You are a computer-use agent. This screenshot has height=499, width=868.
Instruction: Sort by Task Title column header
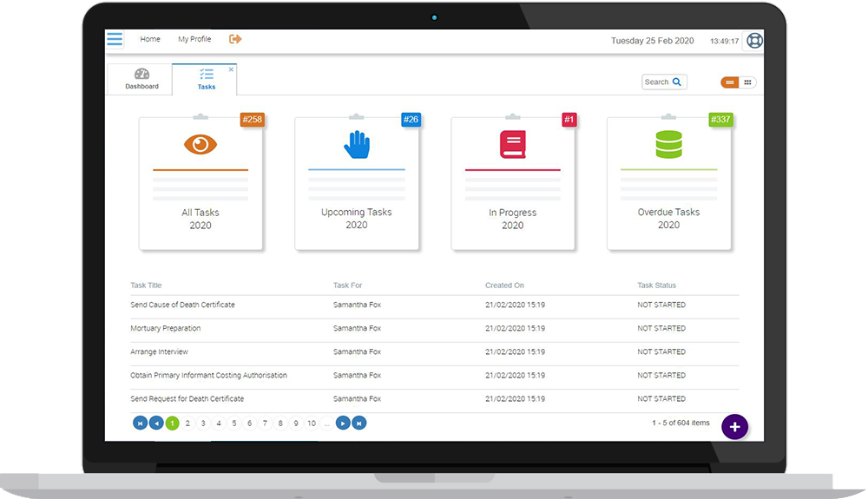(x=146, y=286)
